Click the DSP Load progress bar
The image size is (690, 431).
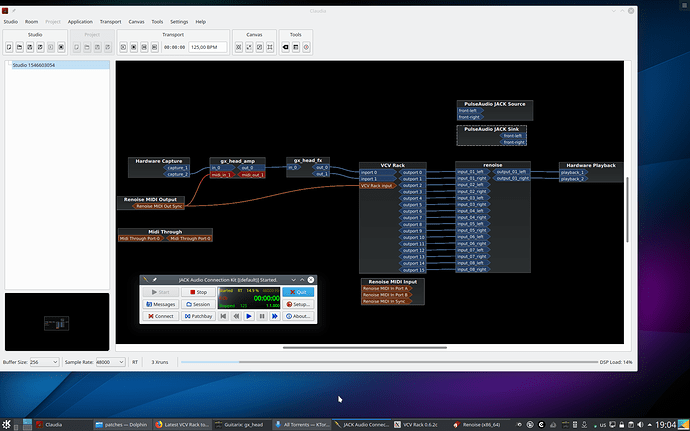[389, 362]
